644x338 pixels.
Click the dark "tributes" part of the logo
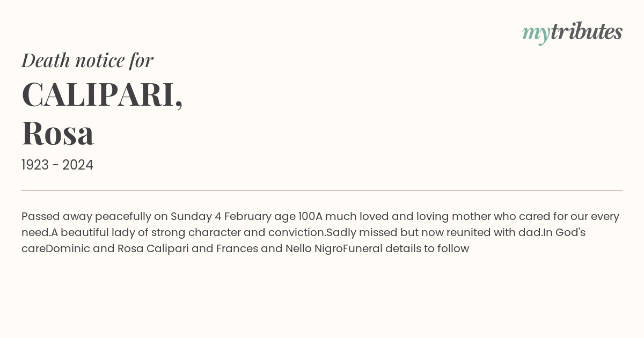pyautogui.click(x=587, y=32)
